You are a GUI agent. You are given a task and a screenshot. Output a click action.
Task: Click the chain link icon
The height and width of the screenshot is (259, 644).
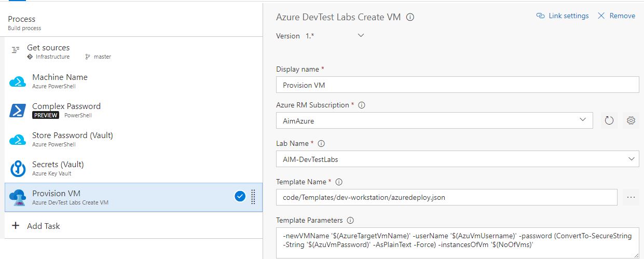coord(540,16)
